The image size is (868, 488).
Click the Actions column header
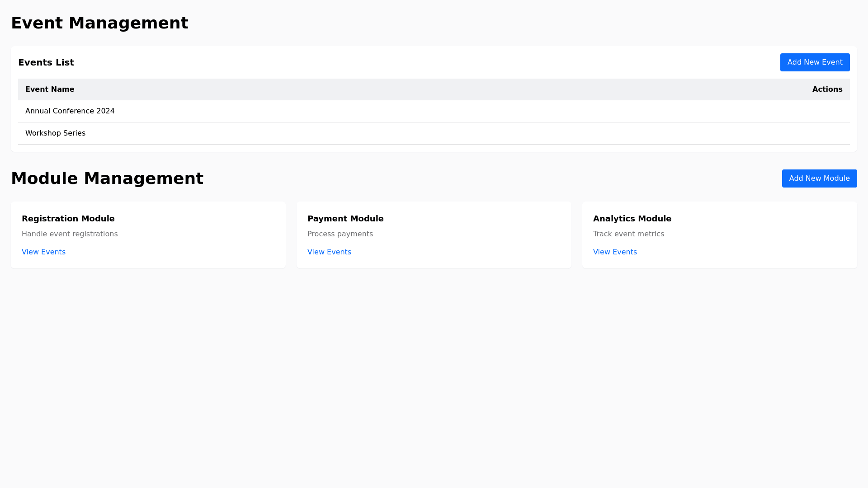(827, 89)
